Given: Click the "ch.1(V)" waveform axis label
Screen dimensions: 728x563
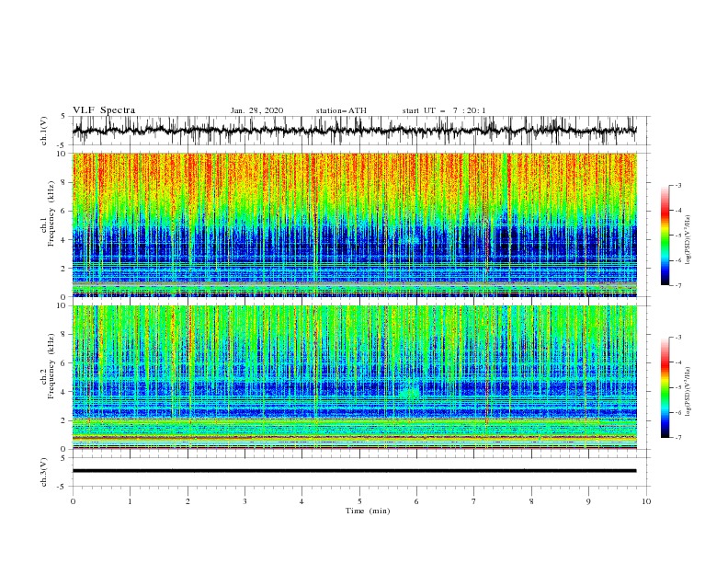Looking at the screenshot, I should tap(44, 131).
